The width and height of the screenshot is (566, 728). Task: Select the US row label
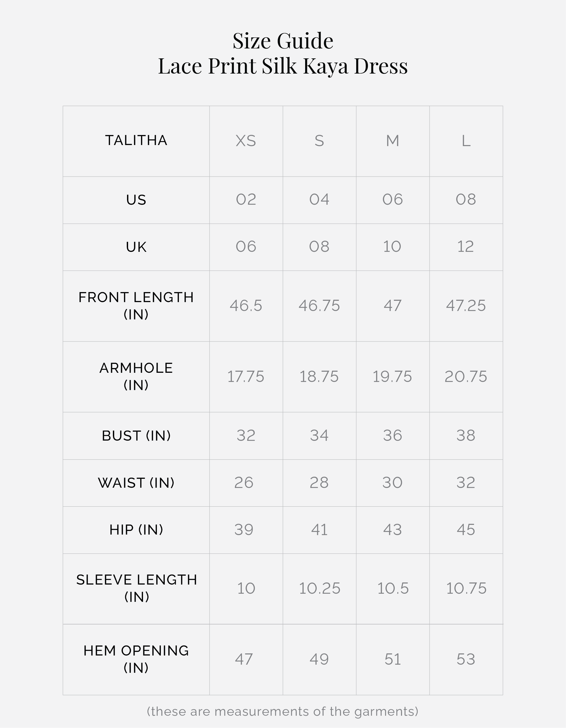136,200
